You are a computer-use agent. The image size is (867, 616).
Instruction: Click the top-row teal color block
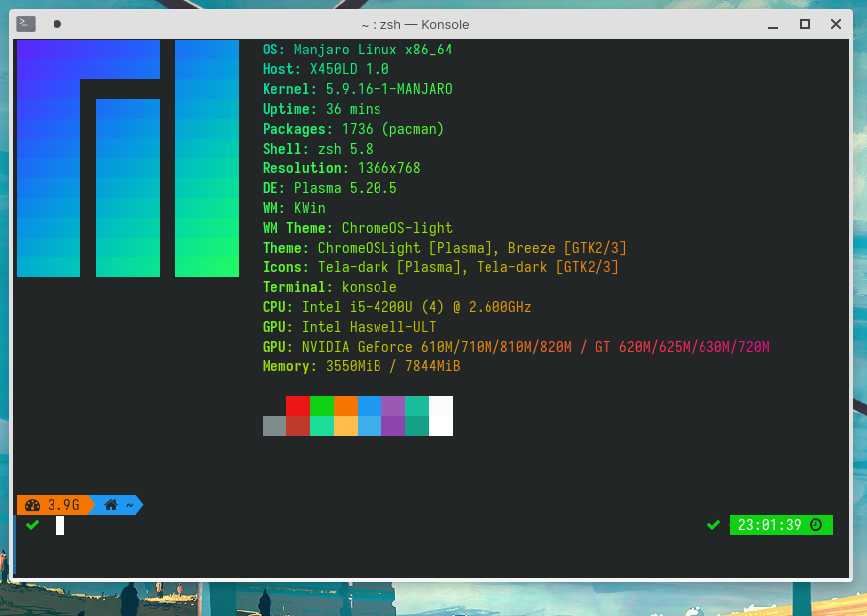(x=417, y=405)
